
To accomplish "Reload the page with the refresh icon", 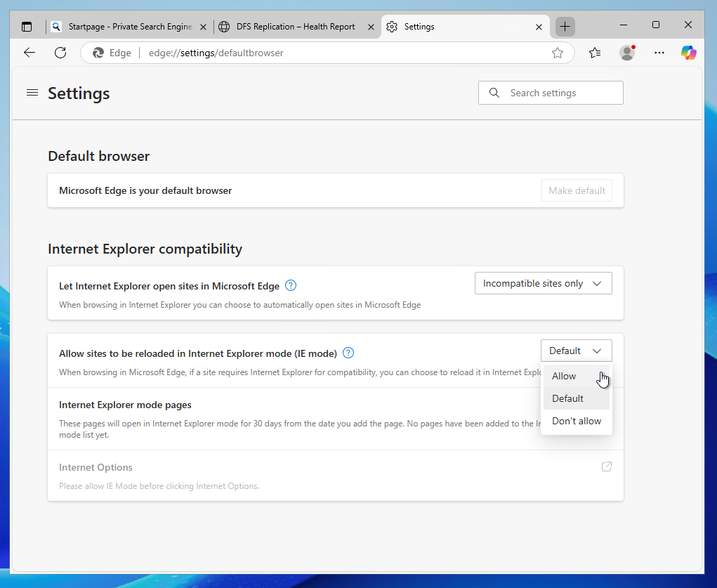I will (x=60, y=53).
